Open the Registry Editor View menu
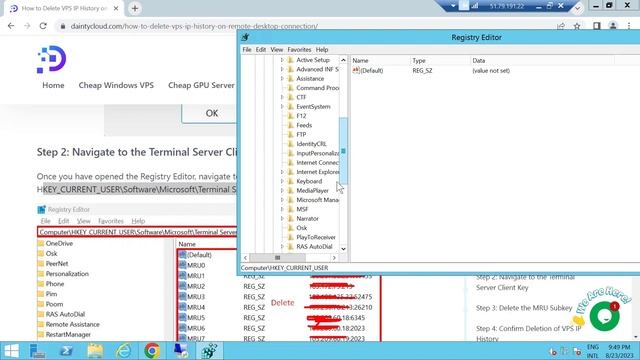This screenshot has height=360, width=640. tap(276, 49)
